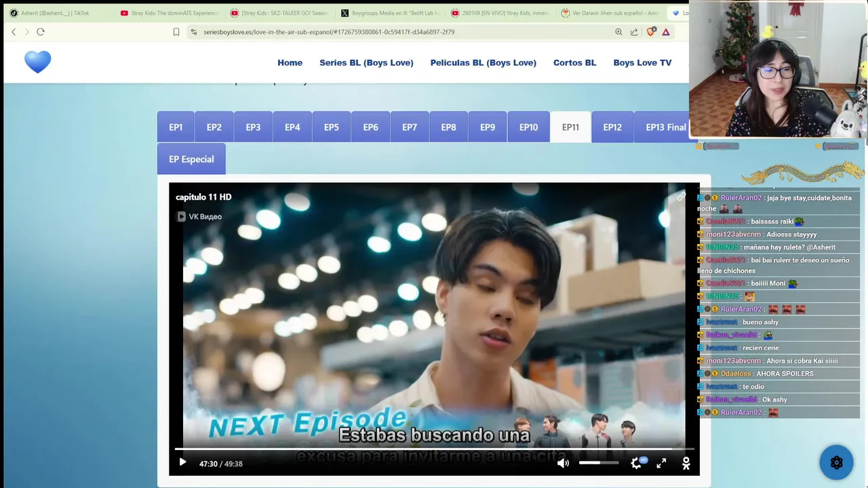868x488 pixels.
Task: Go back in browser history
Action: point(14,32)
